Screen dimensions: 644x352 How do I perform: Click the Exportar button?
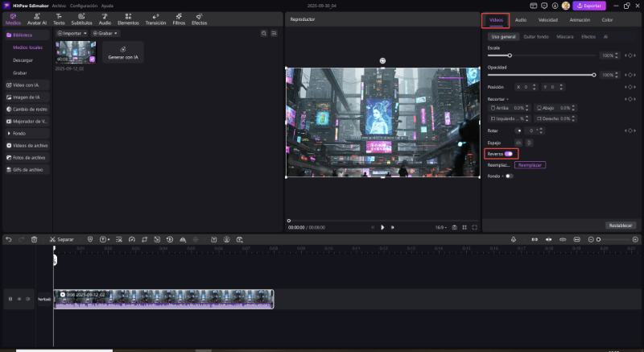588,6
